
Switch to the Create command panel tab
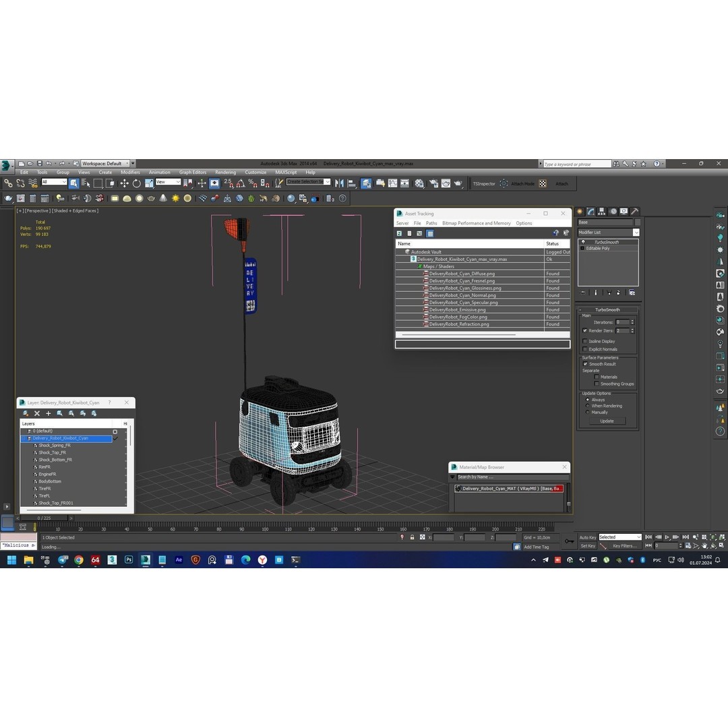pyautogui.click(x=580, y=211)
